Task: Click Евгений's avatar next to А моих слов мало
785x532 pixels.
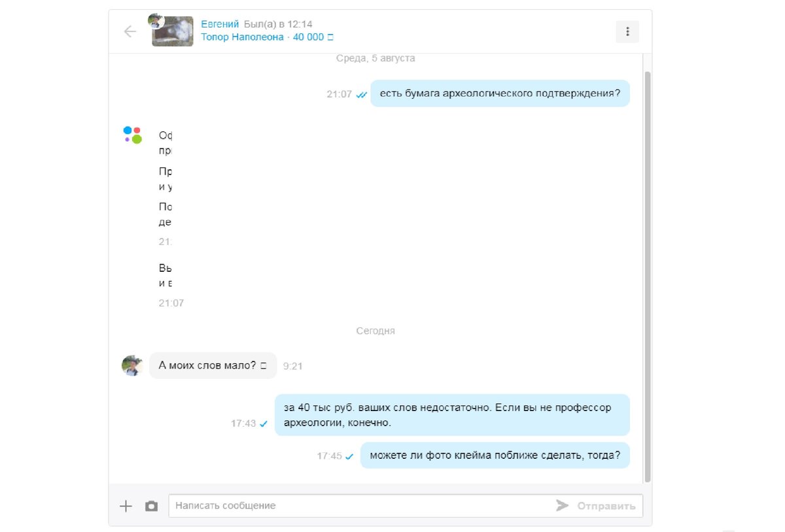Action: pos(132,365)
